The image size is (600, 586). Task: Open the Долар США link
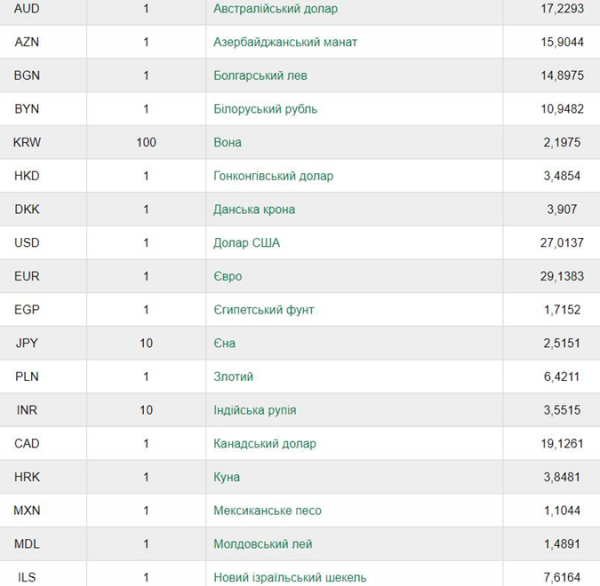click(246, 243)
